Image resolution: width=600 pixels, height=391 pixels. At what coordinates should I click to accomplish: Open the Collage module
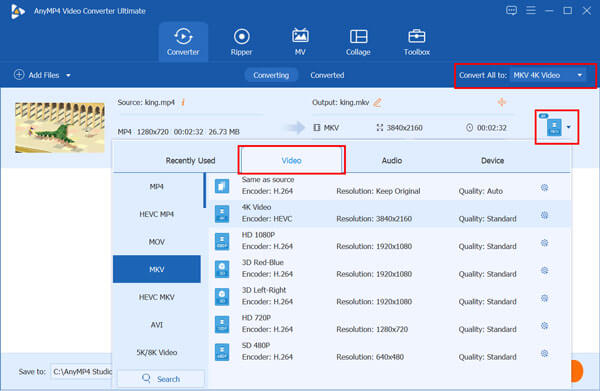358,42
